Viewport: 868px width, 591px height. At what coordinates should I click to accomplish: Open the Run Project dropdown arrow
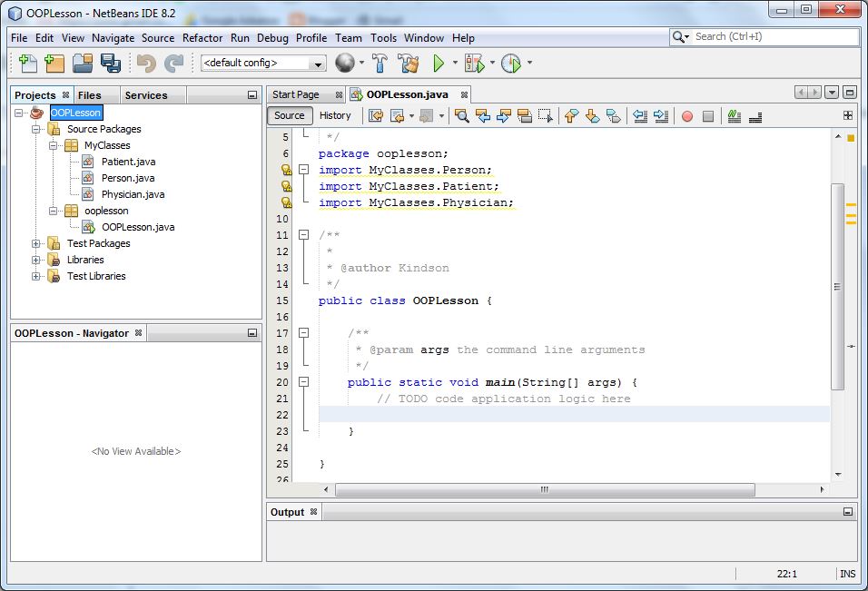coord(455,63)
